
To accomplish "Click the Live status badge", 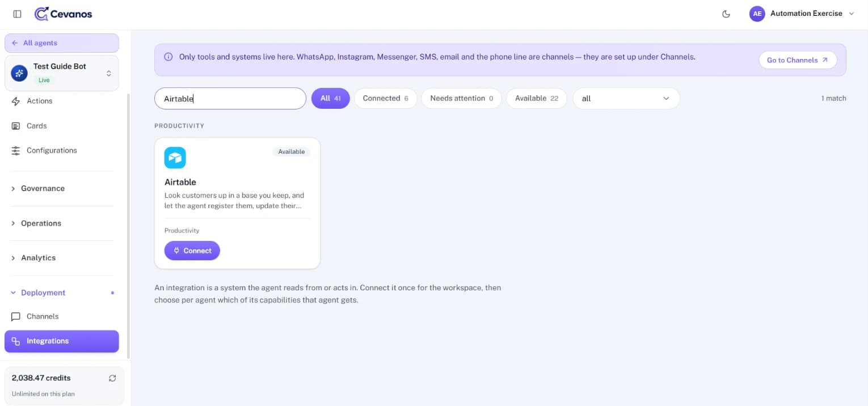I will (x=44, y=81).
